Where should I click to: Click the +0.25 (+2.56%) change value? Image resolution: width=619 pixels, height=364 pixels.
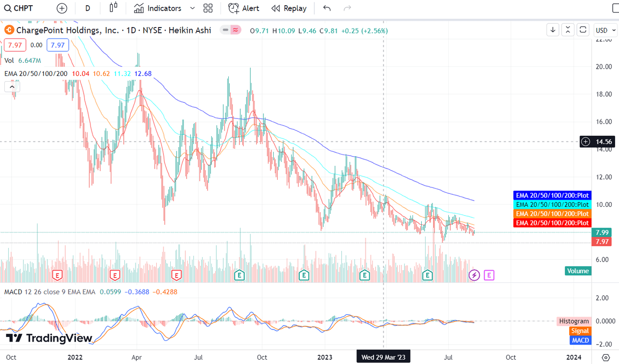click(x=364, y=30)
